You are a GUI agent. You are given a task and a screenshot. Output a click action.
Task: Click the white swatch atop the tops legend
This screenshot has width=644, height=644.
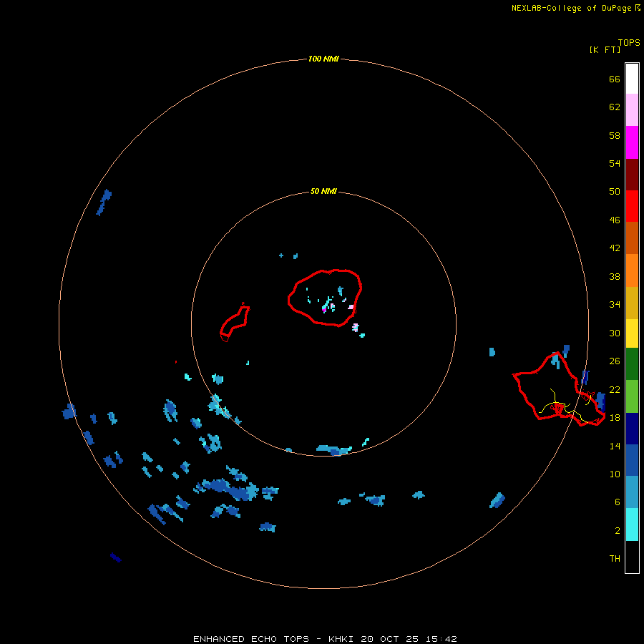[x=632, y=79]
